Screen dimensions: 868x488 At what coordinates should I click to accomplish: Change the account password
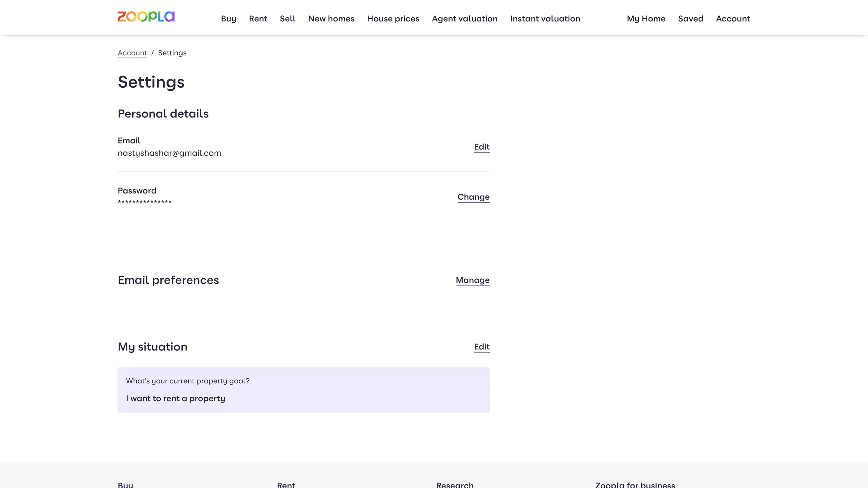click(473, 197)
